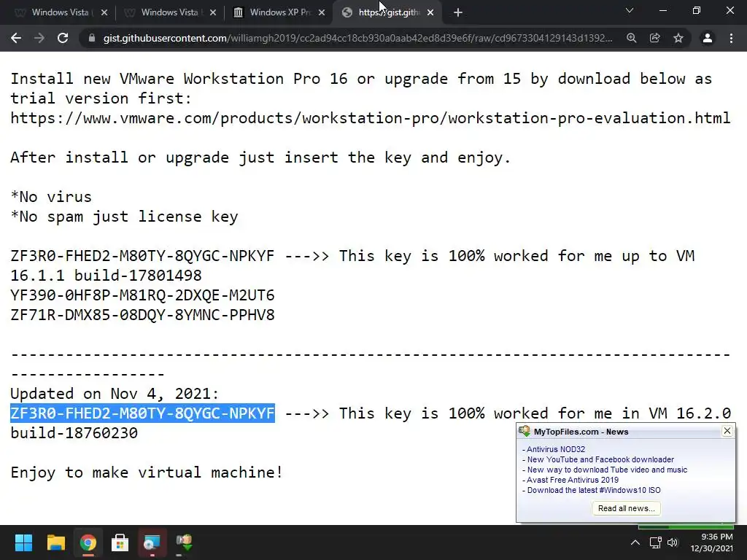Click the Chrome taskbar icon
The image size is (747, 560).
point(88,542)
